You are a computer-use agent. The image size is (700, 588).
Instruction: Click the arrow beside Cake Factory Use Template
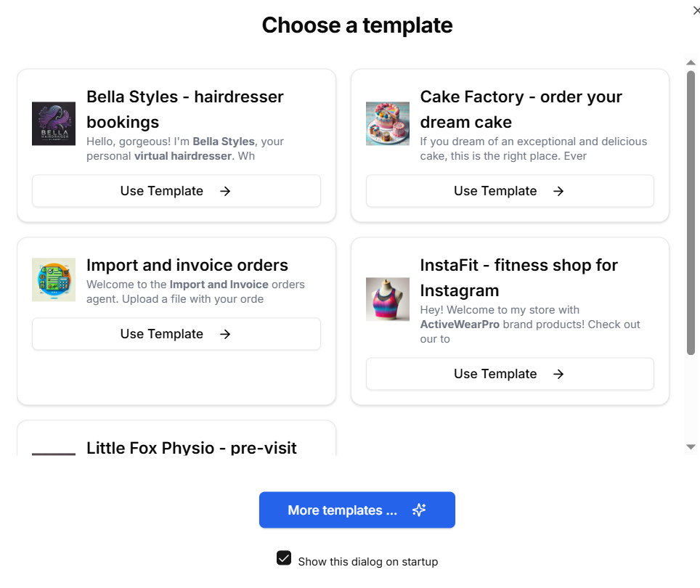tap(558, 191)
